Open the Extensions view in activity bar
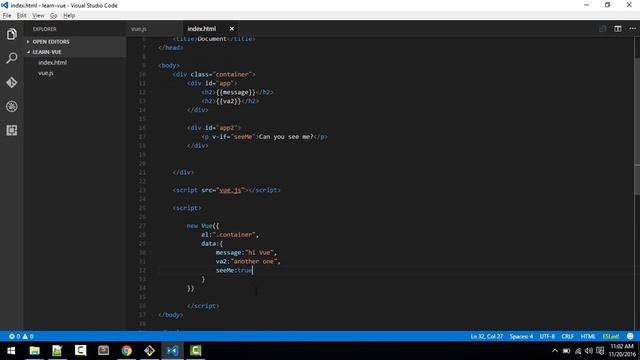This screenshot has width=640, height=360. point(11,131)
